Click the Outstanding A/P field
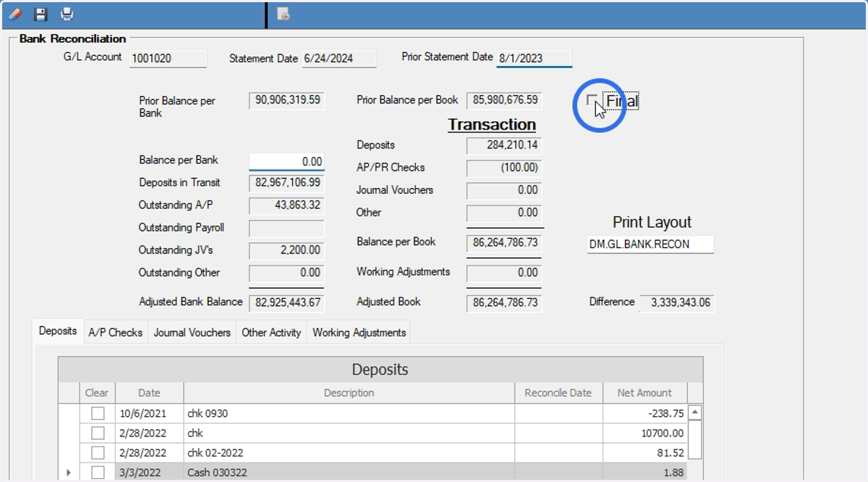The height and width of the screenshot is (482, 868). (x=286, y=206)
